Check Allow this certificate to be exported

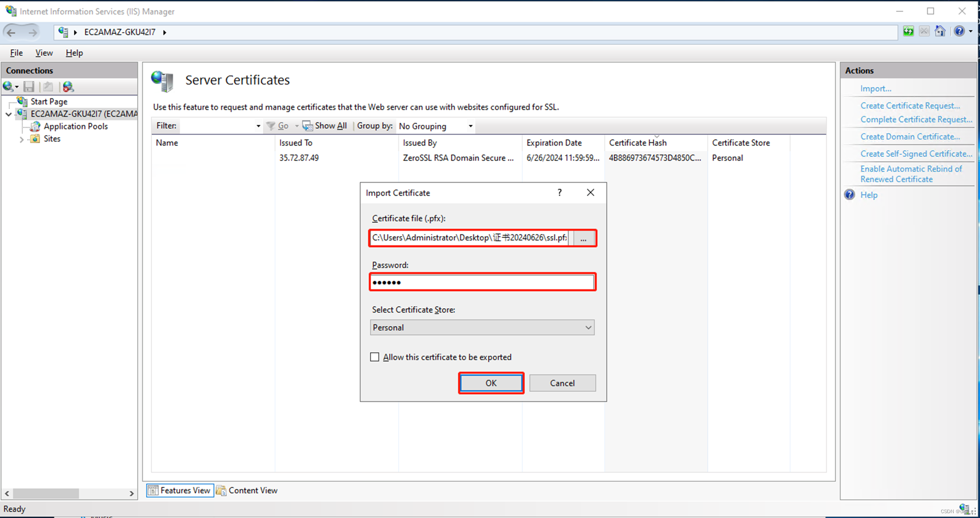coord(375,357)
